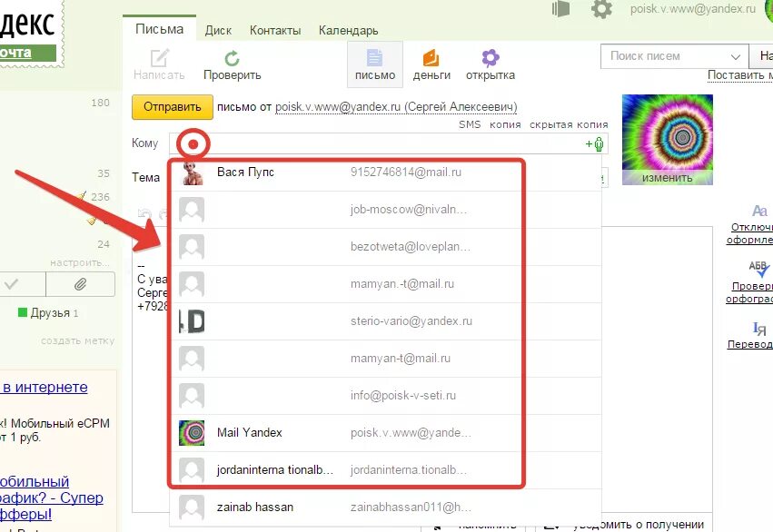Click the Проверить refresh icon
This screenshot has width=773, height=532.
pos(233,59)
